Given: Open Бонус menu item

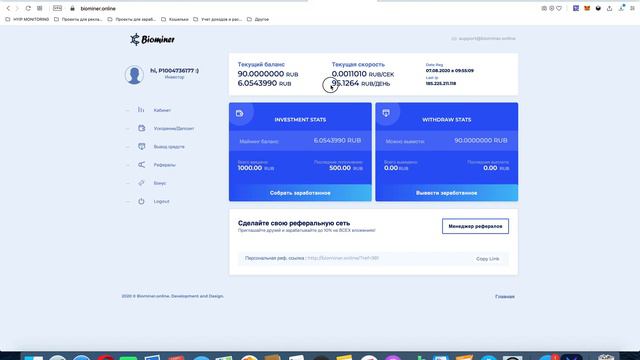Looking at the screenshot, I should pyautogui.click(x=160, y=183).
